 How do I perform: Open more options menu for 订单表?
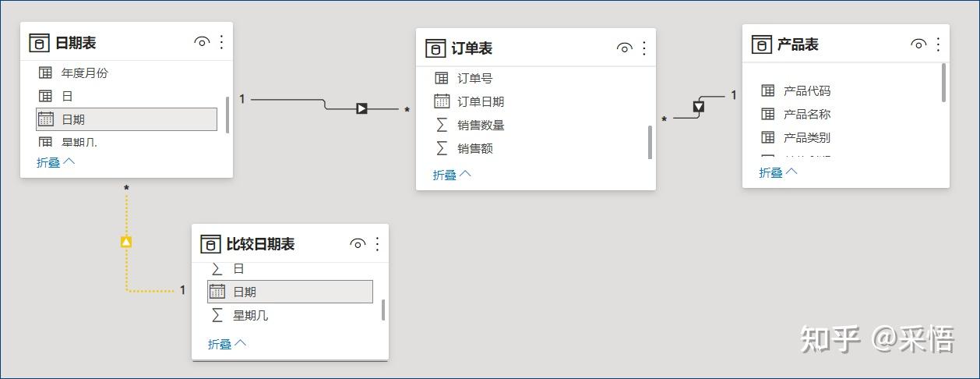pyautogui.click(x=644, y=48)
